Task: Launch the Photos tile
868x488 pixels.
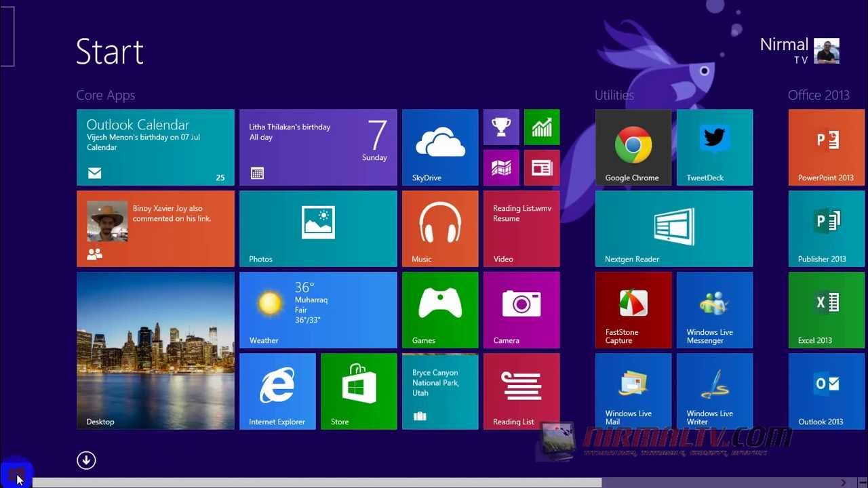Action: coord(318,228)
